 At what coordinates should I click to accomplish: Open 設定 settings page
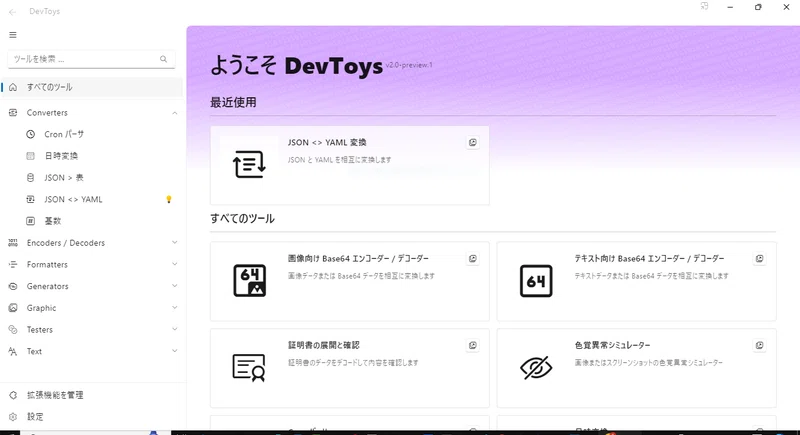click(92, 417)
